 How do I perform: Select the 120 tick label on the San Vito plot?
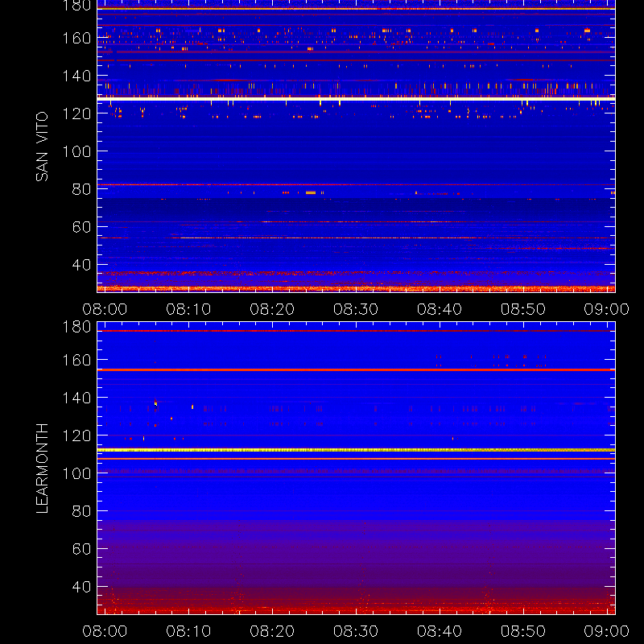coord(76,114)
